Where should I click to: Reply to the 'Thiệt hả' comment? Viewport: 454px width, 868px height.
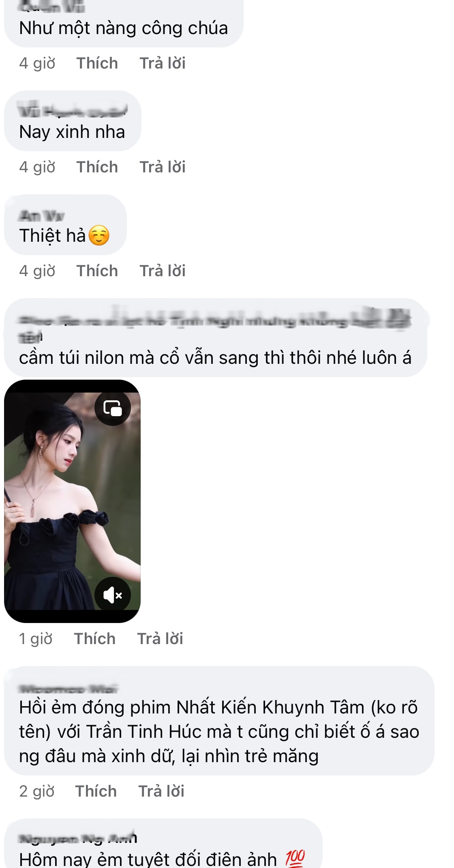(x=163, y=271)
